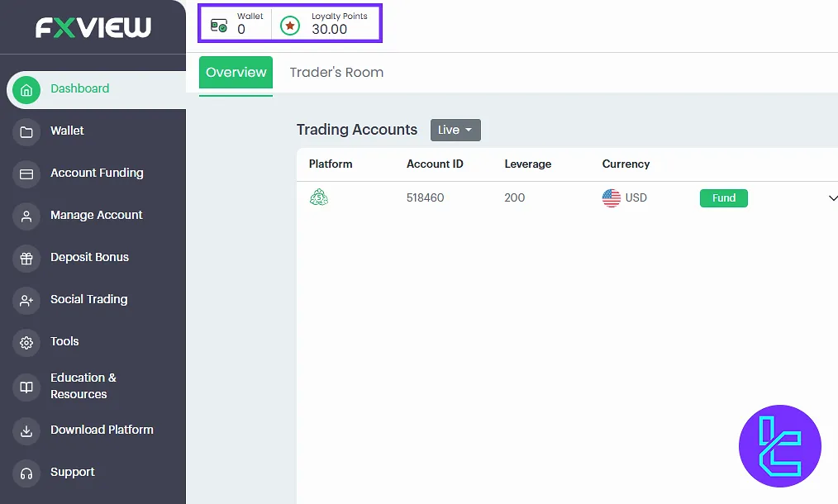Click the Trading Accounts heading
The image size is (838, 504).
pyautogui.click(x=356, y=130)
